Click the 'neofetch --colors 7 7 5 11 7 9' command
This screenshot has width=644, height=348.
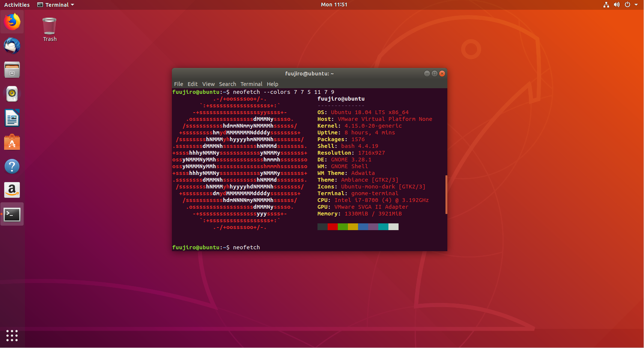click(x=284, y=92)
